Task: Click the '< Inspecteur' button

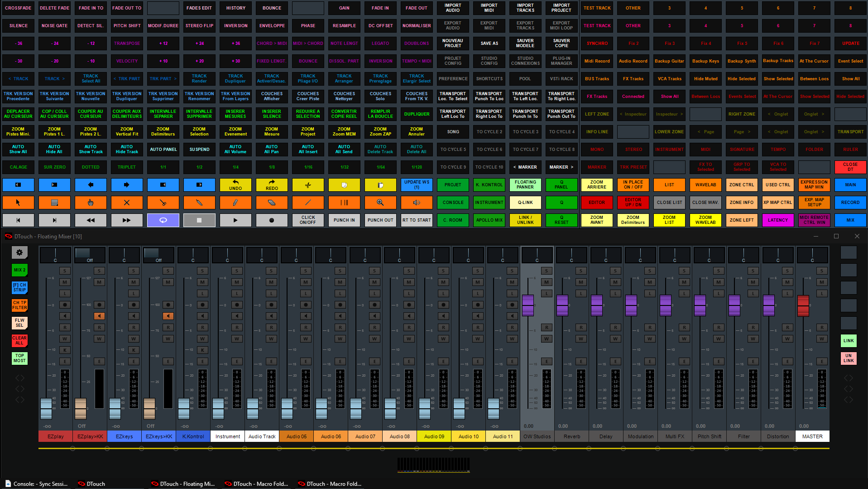Action: point(633,114)
